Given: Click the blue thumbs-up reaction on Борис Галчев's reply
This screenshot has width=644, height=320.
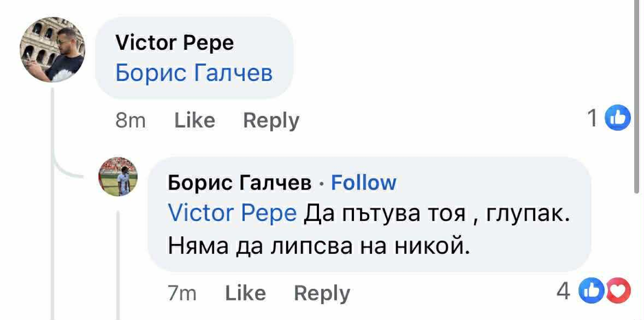Looking at the screenshot, I should tap(591, 292).
